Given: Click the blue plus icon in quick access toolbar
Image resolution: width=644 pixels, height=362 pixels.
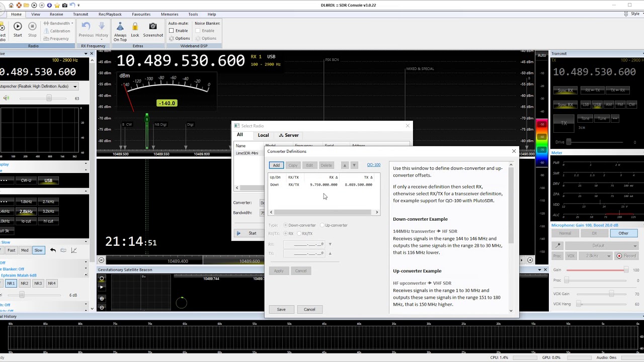Looking at the screenshot, I should (x=49, y=5).
